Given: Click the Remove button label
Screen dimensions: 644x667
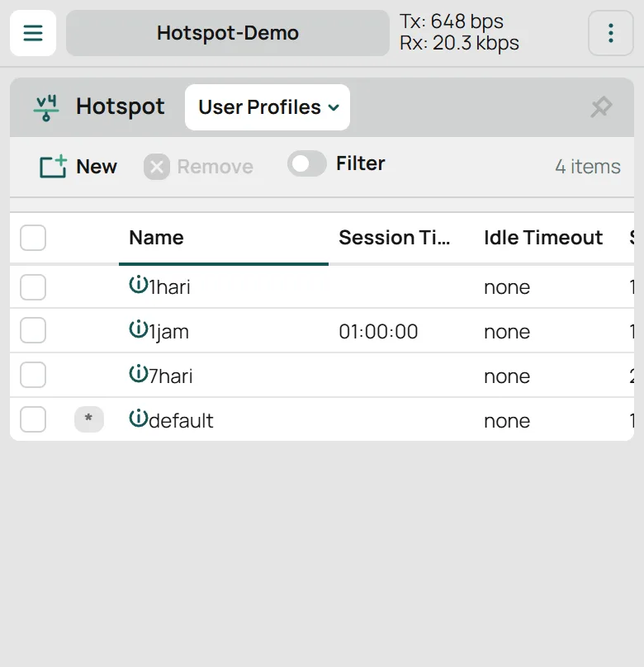Looking at the screenshot, I should [215, 167].
